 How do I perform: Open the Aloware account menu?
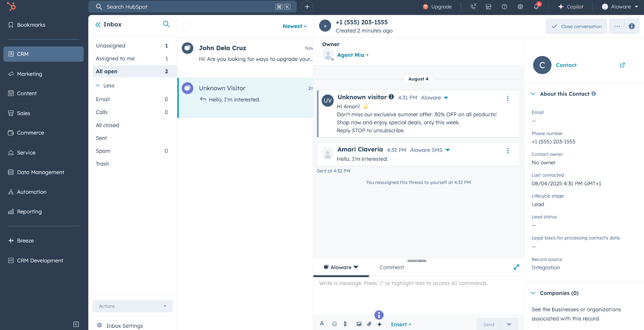(620, 6)
